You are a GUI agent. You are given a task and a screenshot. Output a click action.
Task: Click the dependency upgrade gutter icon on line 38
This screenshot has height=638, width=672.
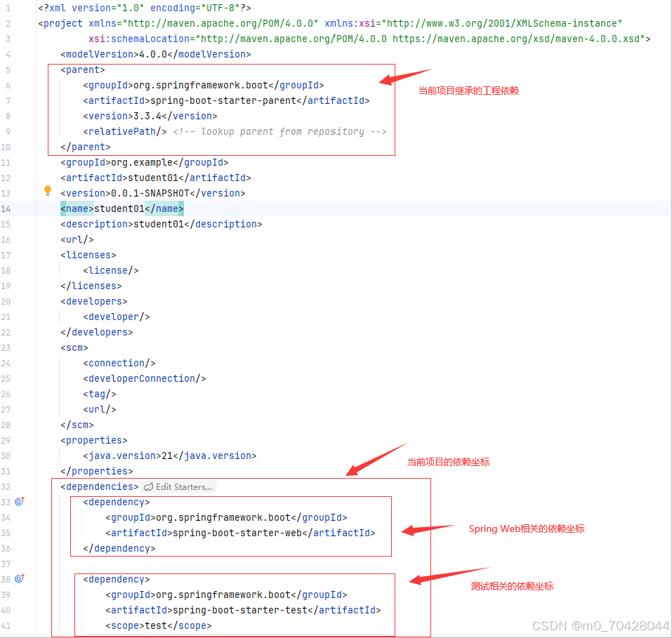20,578
